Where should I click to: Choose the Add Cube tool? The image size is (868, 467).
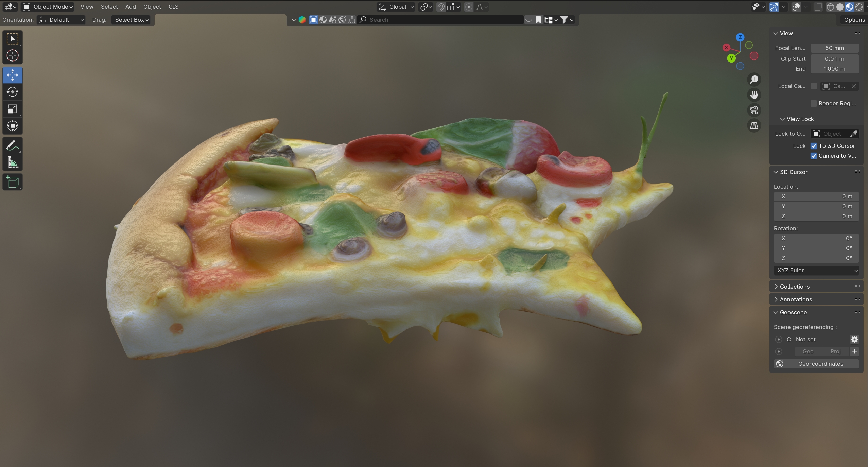(13, 183)
